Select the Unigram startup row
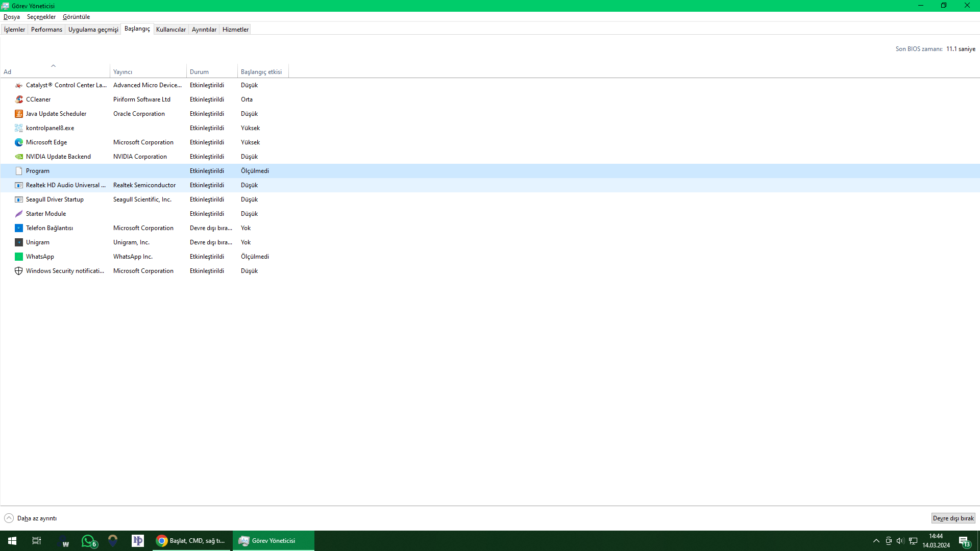980x551 pixels. 38,242
